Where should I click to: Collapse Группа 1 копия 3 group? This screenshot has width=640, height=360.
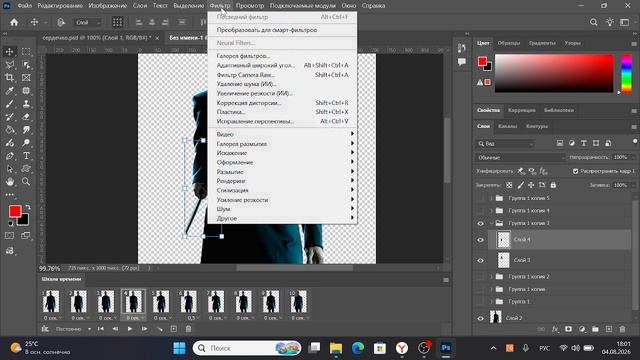[491, 223]
